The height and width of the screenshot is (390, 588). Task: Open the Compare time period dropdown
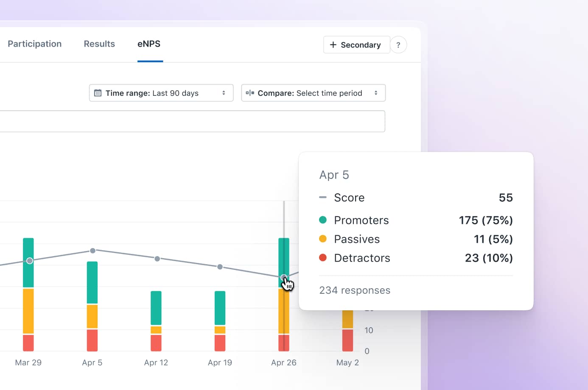click(x=313, y=93)
